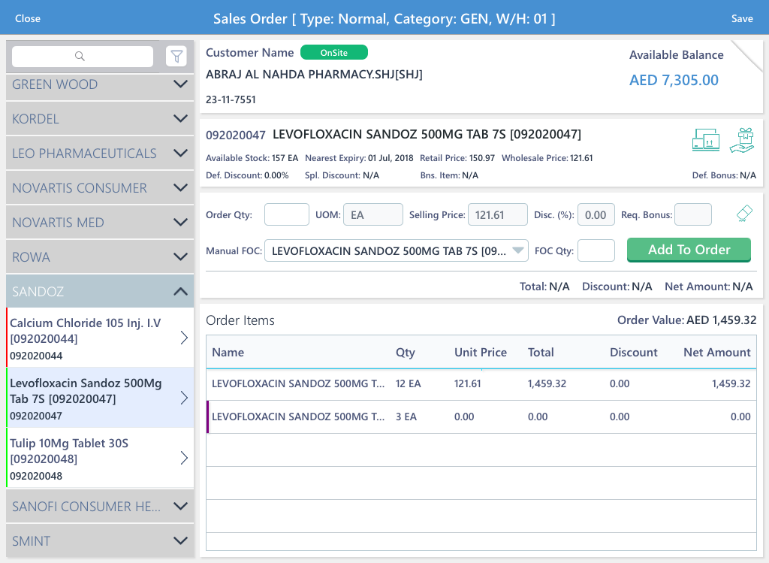The width and height of the screenshot is (769, 563).
Task: Click the filter funnel icon
Action: (x=177, y=56)
